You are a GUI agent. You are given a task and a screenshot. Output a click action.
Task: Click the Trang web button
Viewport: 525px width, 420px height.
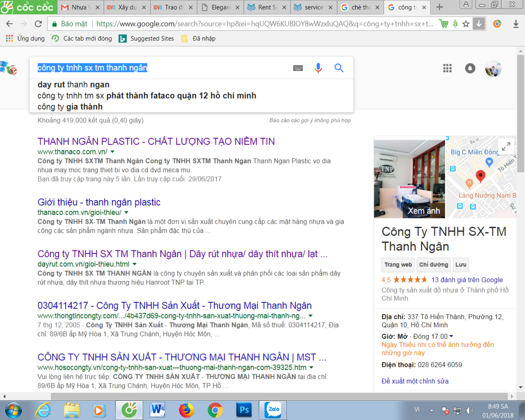point(398,265)
